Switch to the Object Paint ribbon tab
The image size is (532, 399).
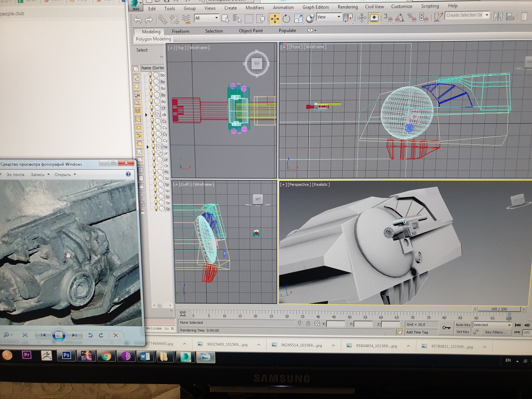tap(251, 31)
